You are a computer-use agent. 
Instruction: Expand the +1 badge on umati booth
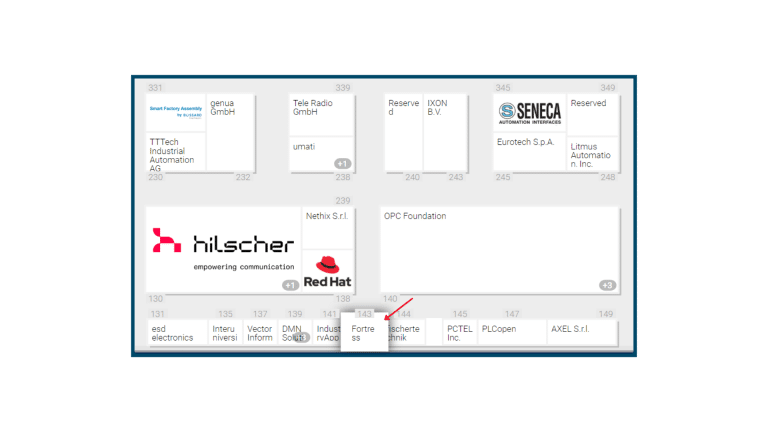click(x=342, y=164)
